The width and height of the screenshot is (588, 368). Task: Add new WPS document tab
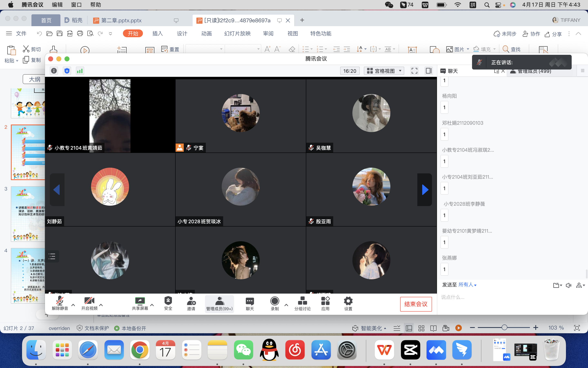pyautogui.click(x=302, y=20)
